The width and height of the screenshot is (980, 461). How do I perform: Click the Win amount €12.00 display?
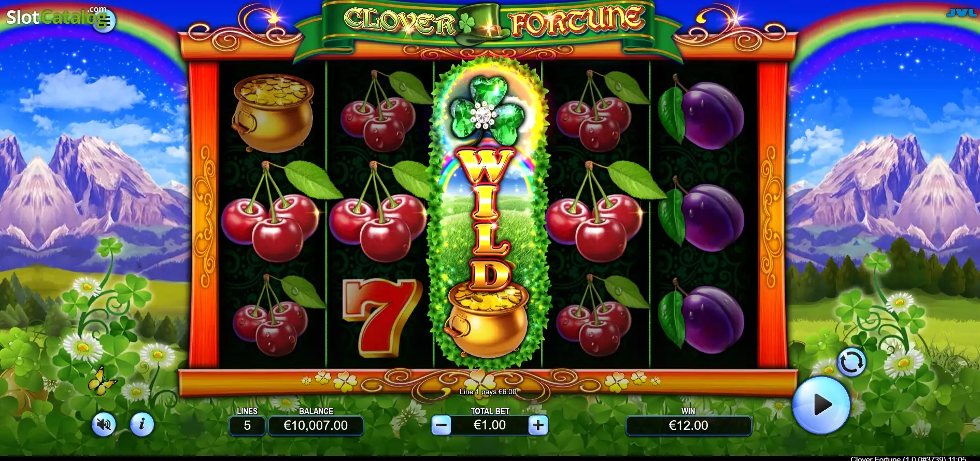pyautogui.click(x=688, y=426)
